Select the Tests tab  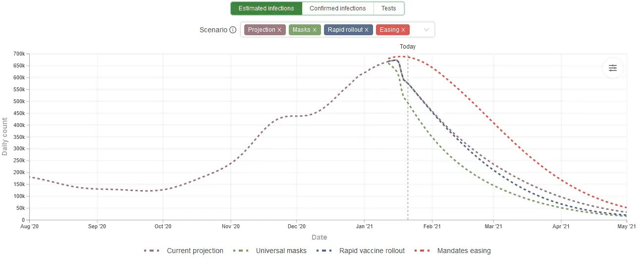[x=389, y=8]
